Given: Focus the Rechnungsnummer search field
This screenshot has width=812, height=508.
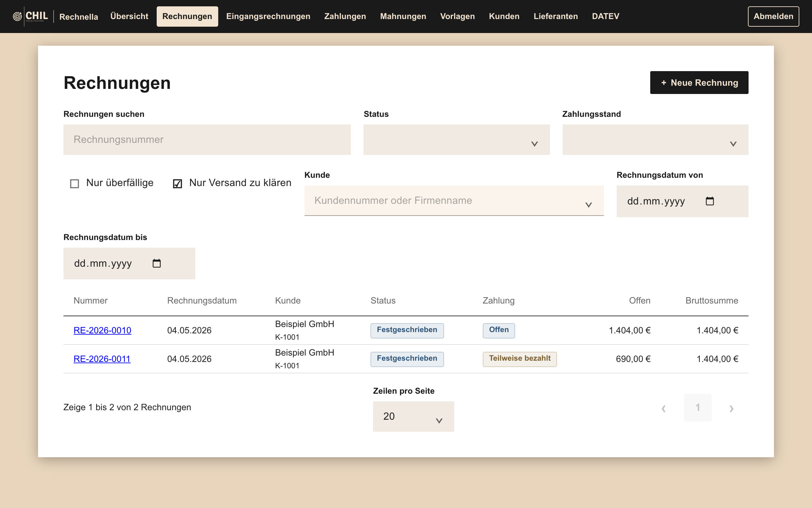Looking at the screenshot, I should point(207,140).
